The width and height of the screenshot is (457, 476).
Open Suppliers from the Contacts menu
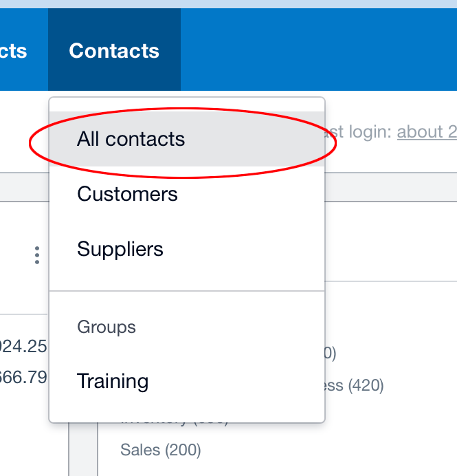[x=120, y=249]
